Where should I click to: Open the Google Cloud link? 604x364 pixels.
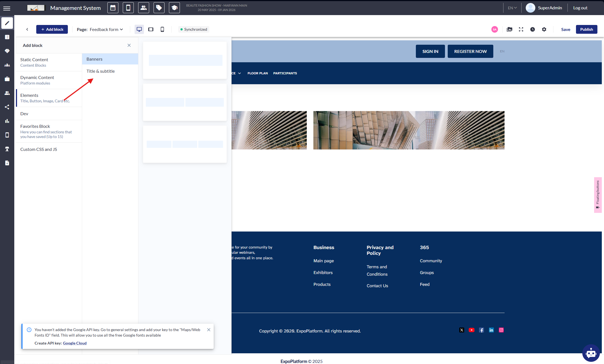[74, 343]
